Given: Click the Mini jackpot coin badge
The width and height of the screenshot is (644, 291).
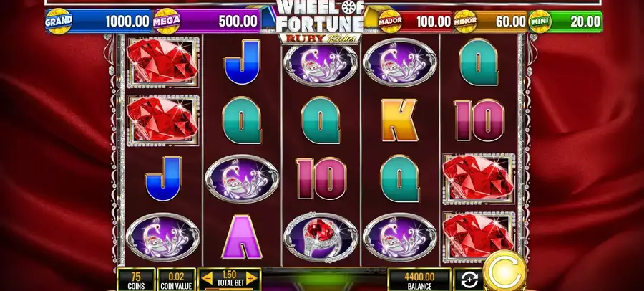Looking at the screenshot, I should (540, 22).
